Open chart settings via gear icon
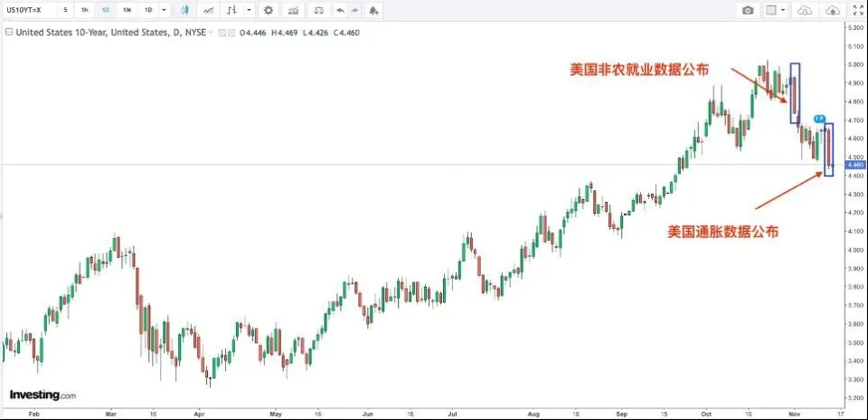Screen dimensions: 868x420 pyautogui.click(x=268, y=10)
